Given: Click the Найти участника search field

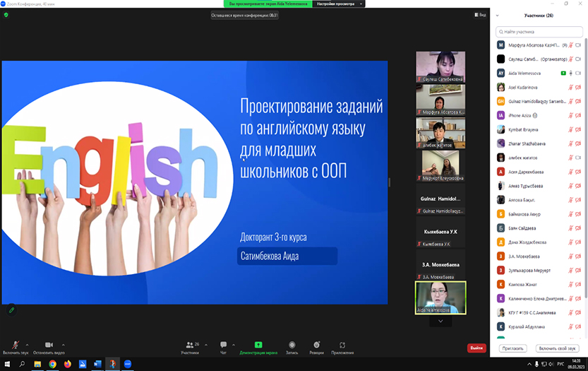Looking at the screenshot, I should (539, 31).
